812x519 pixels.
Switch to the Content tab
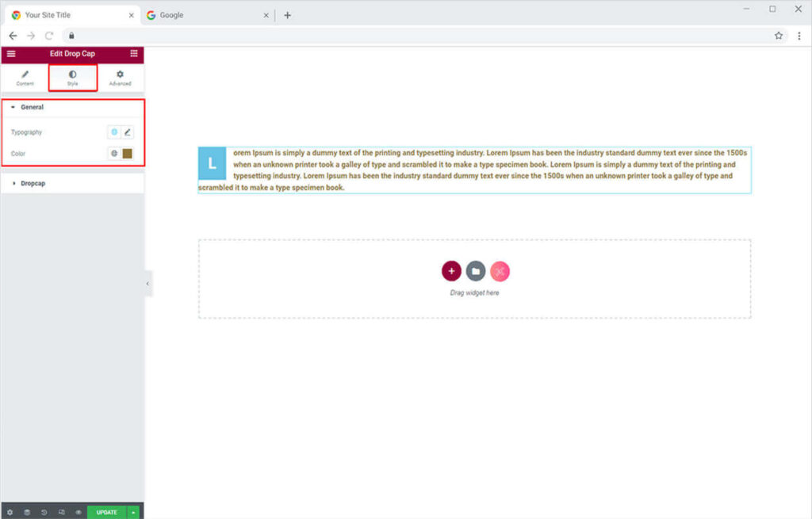(x=25, y=78)
